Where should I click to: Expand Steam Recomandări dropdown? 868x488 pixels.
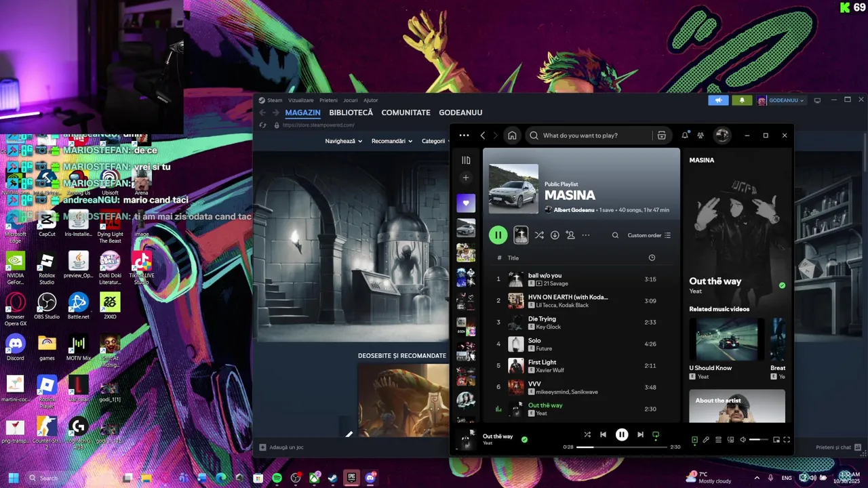[392, 141]
